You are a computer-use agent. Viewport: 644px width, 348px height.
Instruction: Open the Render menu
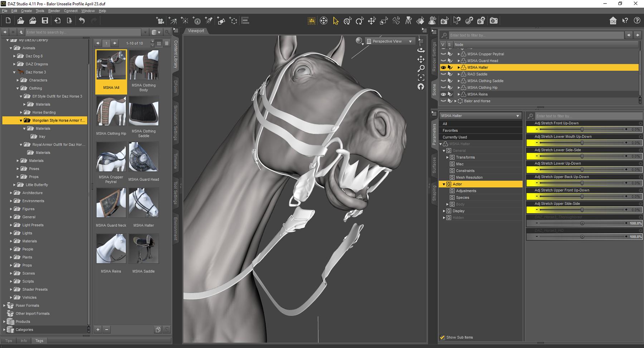pyautogui.click(x=54, y=11)
